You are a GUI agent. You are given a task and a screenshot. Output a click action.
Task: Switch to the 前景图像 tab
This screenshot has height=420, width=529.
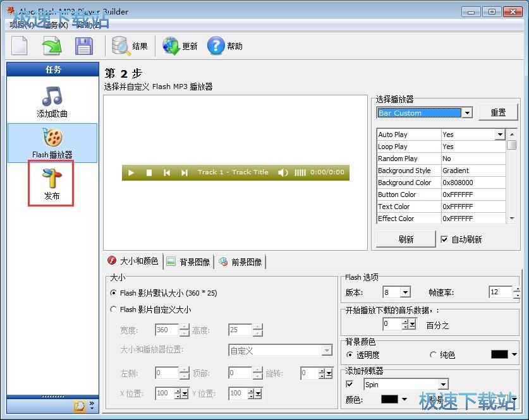[241, 261]
